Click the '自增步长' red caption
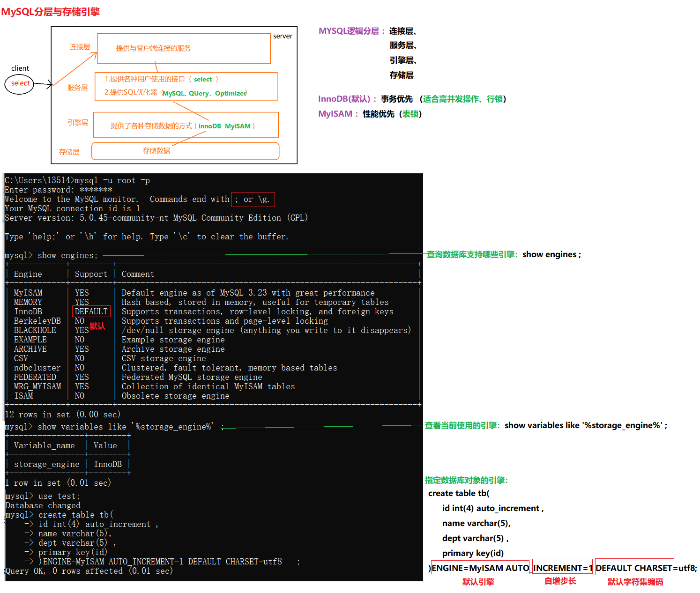This screenshot has height=593, width=700. (560, 581)
